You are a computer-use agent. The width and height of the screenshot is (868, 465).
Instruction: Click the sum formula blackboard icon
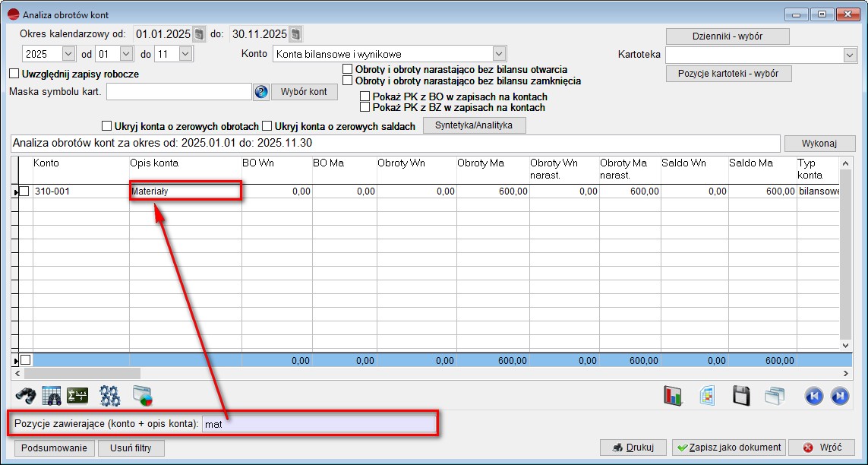pyautogui.click(x=77, y=395)
